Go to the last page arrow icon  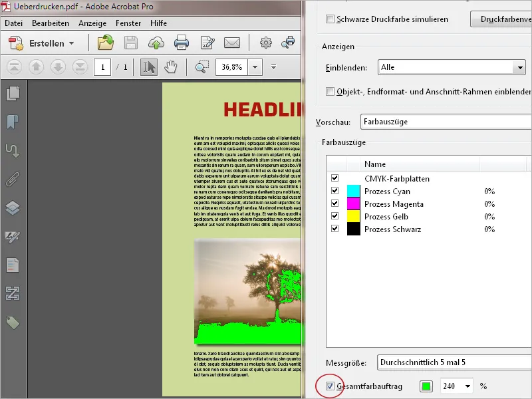click(80, 67)
